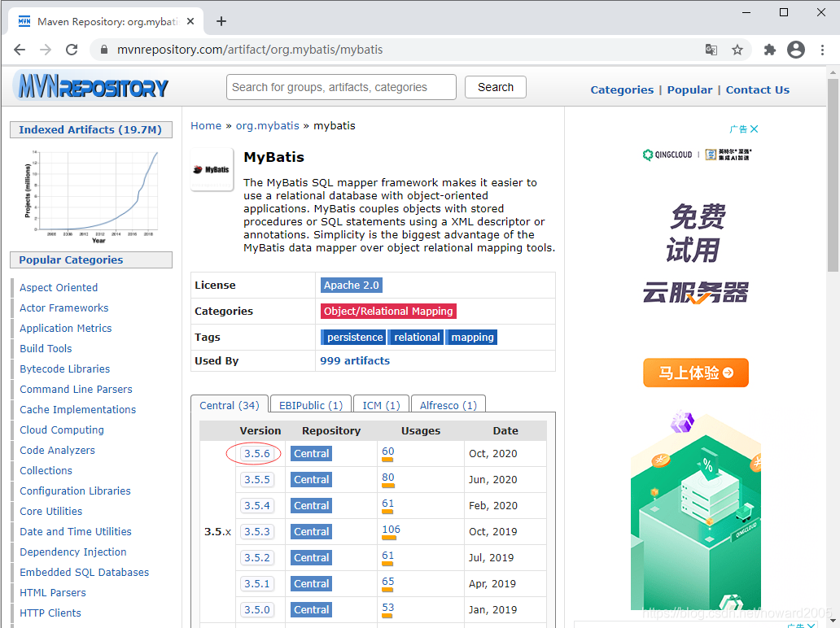Switch to the ICM (1) tab
The height and width of the screenshot is (628, 840).
tap(381, 405)
